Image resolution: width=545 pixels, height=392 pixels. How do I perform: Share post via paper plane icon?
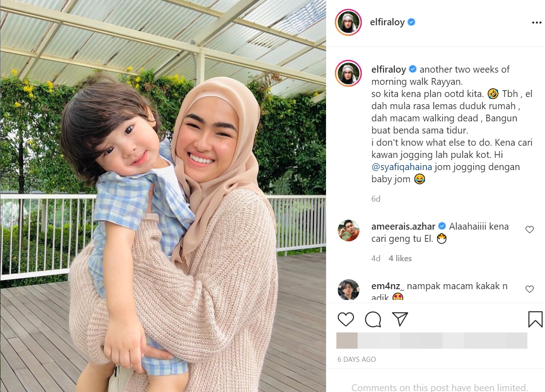pos(400,319)
